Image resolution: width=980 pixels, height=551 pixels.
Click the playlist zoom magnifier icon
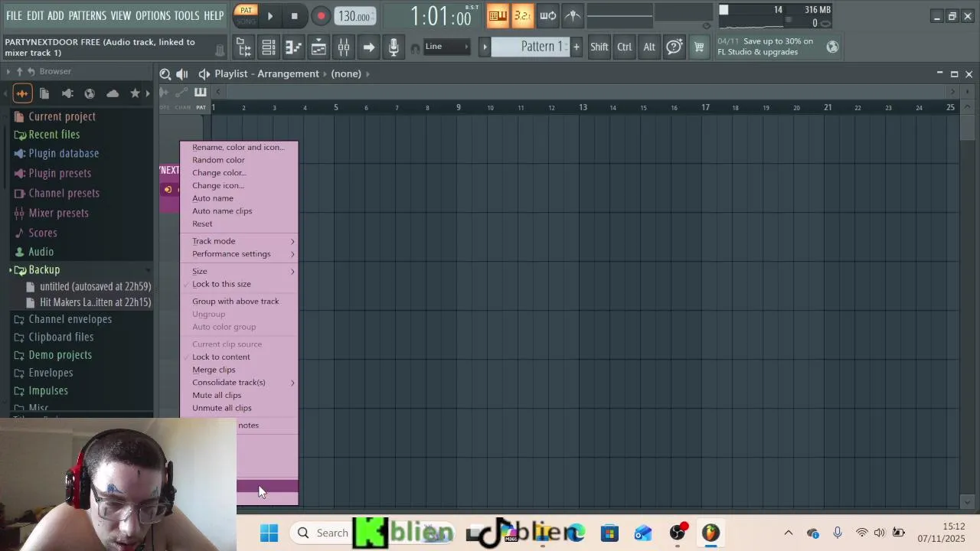(x=165, y=74)
